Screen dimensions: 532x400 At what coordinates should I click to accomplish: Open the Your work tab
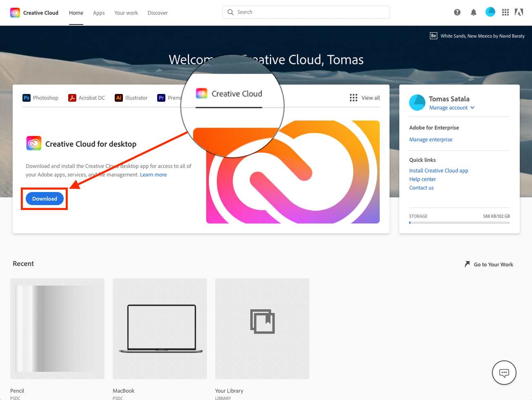click(x=126, y=13)
